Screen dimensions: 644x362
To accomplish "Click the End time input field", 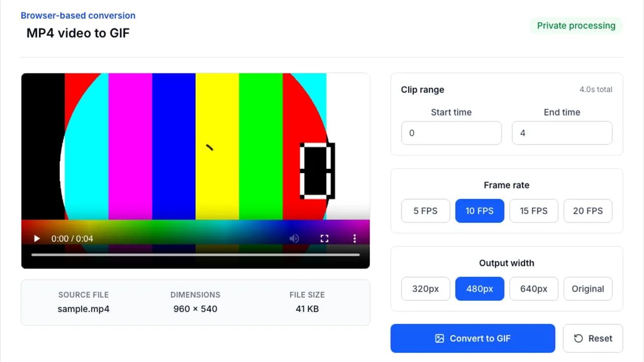I will (562, 133).
